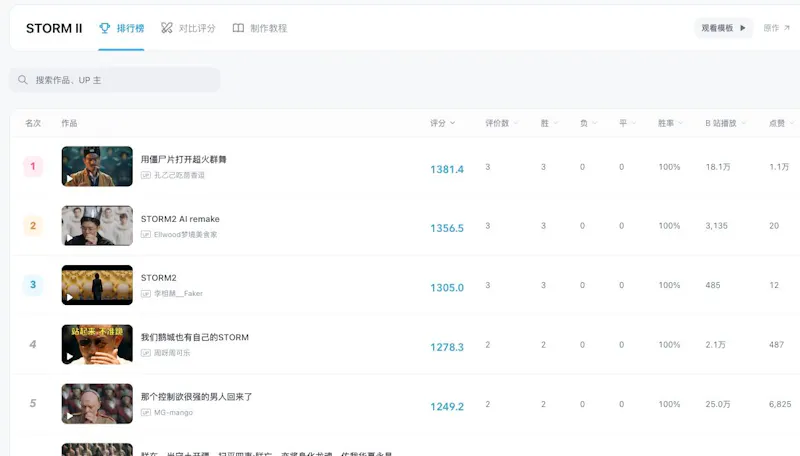Play the 那个控制欲很强的男人回来了 thumbnail
Screen dimensions: 800x456
(x=97, y=403)
